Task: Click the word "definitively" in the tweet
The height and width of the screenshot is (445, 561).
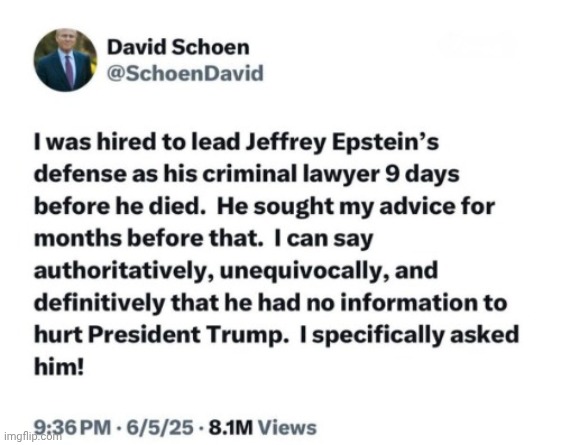Action: click(x=99, y=303)
